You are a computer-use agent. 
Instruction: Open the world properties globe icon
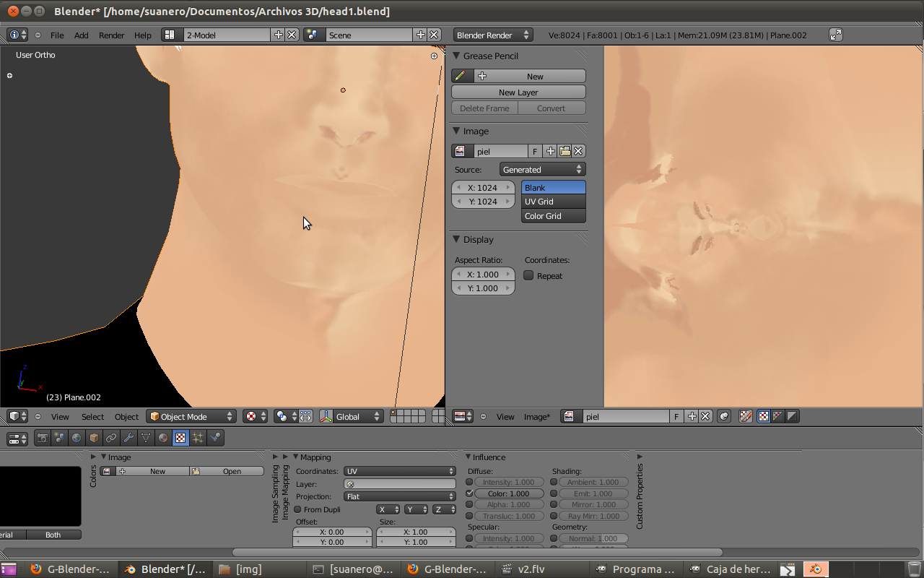77,438
